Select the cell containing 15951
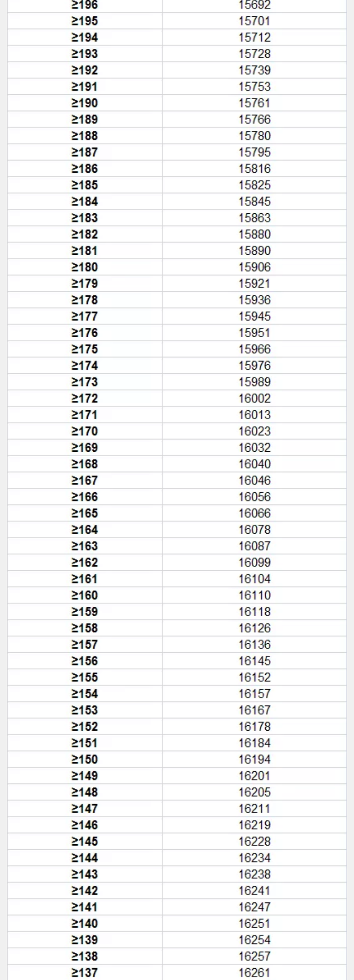 click(254, 333)
